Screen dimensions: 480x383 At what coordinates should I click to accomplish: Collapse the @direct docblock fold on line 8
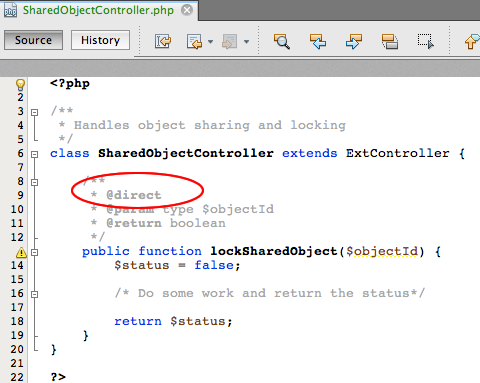pyautogui.click(x=34, y=182)
